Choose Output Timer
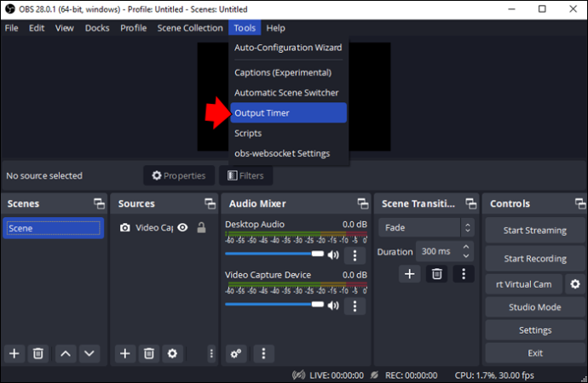The height and width of the screenshot is (383, 588). click(x=288, y=112)
